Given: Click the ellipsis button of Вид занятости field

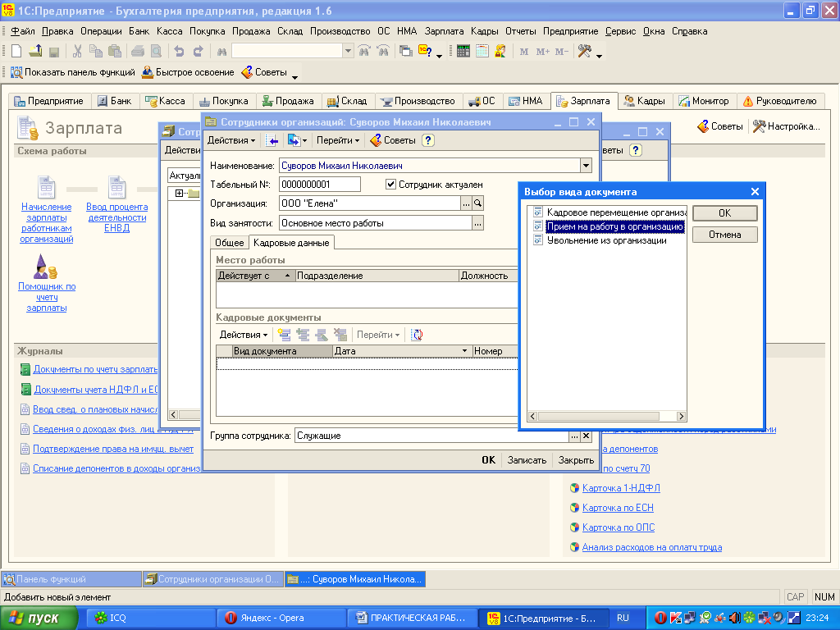Looking at the screenshot, I should click(478, 223).
